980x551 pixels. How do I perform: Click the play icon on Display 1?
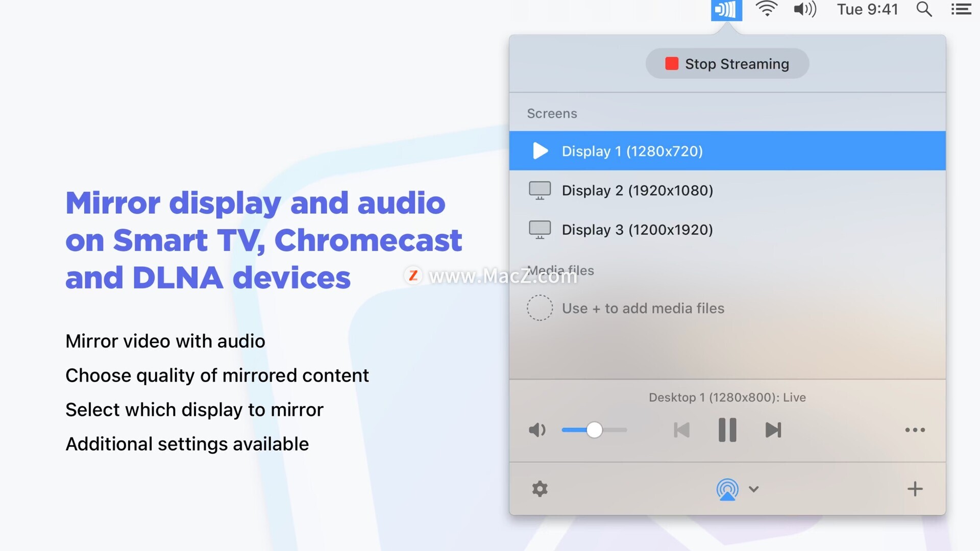click(540, 151)
